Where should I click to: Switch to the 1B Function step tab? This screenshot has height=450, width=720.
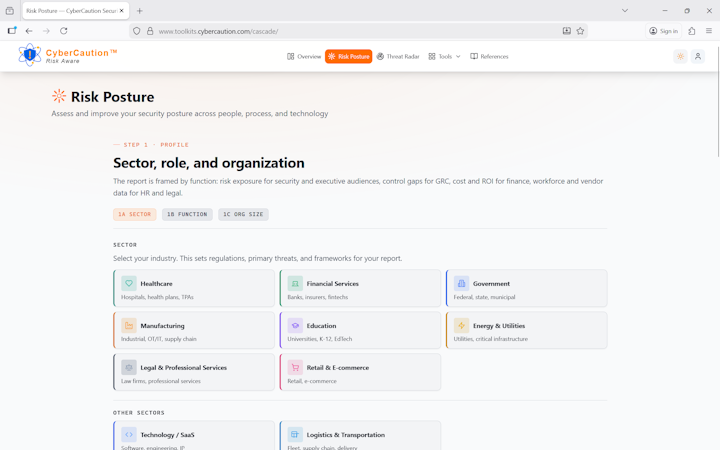(x=187, y=214)
